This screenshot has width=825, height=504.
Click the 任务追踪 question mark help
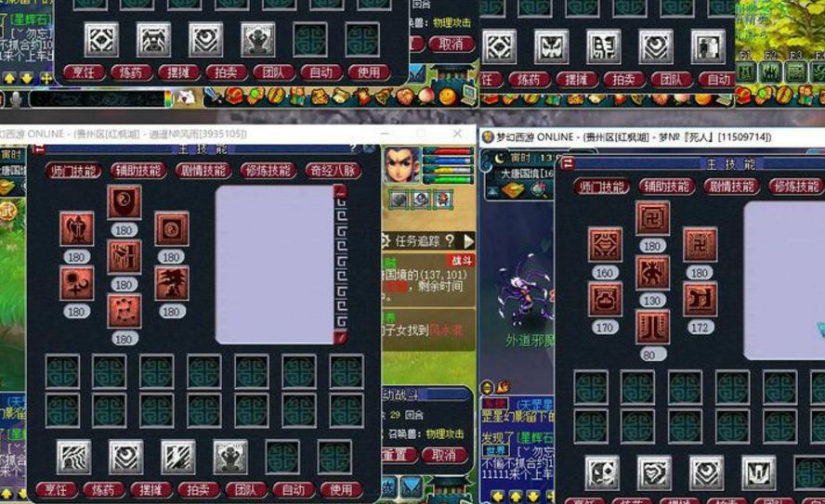click(450, 241)
